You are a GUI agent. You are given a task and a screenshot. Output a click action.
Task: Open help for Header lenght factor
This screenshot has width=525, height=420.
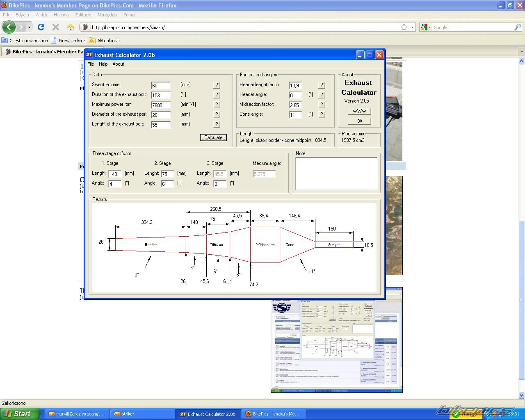click(x=322, y=85)
